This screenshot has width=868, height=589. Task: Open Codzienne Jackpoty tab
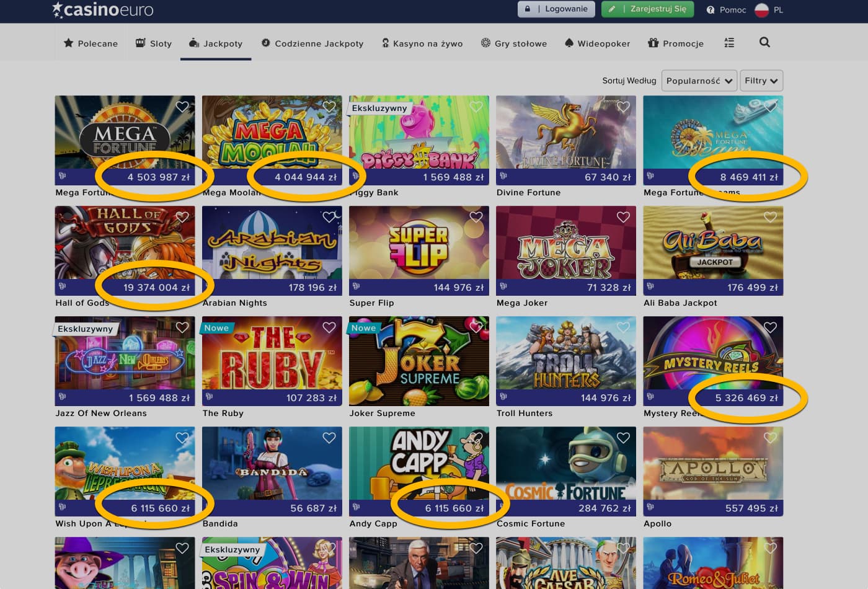pos(312,43)
